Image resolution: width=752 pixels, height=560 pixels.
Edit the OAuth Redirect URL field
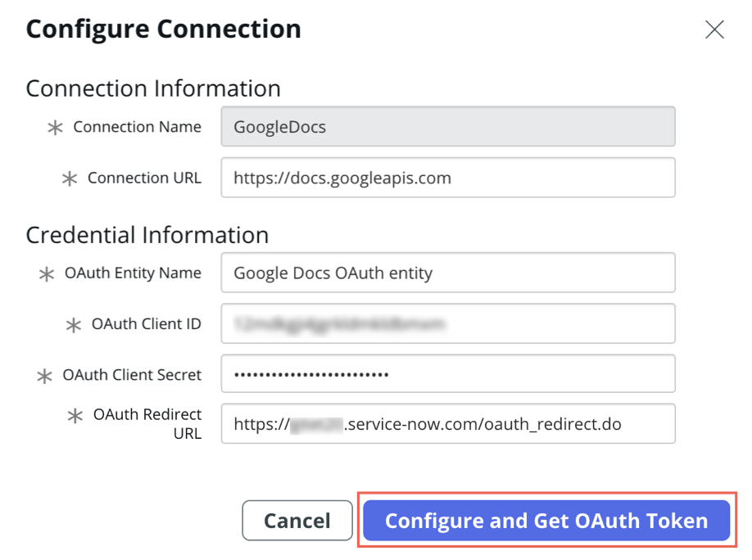[448, 423]
